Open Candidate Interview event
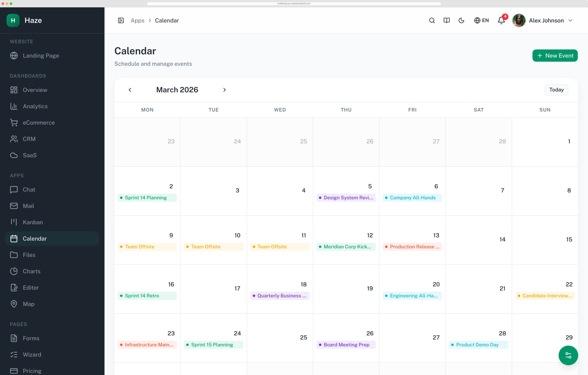This screenshot has height=375, width=588. click(x=545, y=295)
